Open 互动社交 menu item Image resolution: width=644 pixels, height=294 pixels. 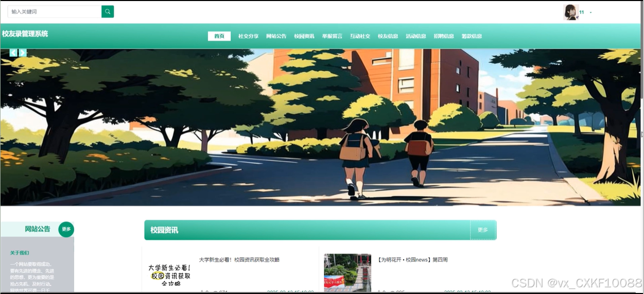pos(360,36)
